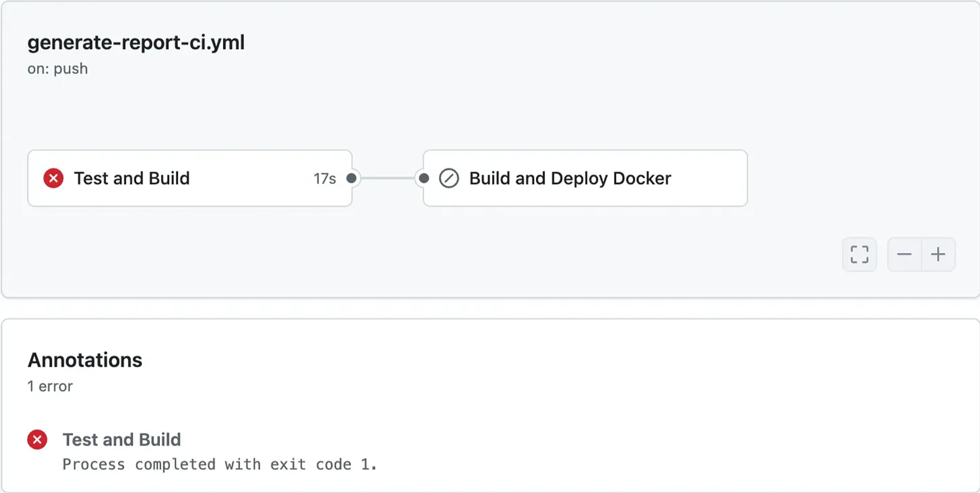Open the Test and Build job label in graph
Image resolution: width=980 pixels, height=493 pixels.
pos(132,178)
